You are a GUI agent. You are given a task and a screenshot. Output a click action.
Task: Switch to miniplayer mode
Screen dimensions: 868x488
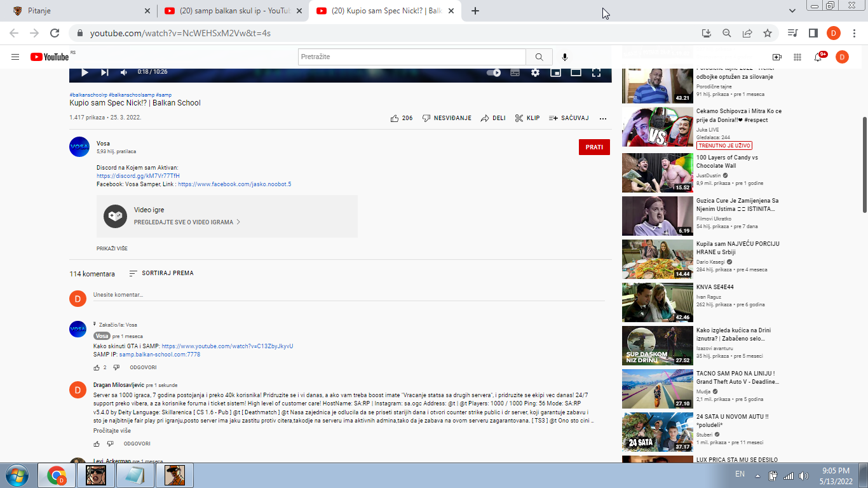click(555, 72)
